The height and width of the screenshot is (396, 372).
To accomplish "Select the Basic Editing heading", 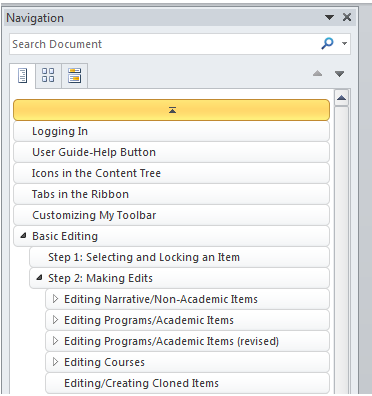I will 171,236.
